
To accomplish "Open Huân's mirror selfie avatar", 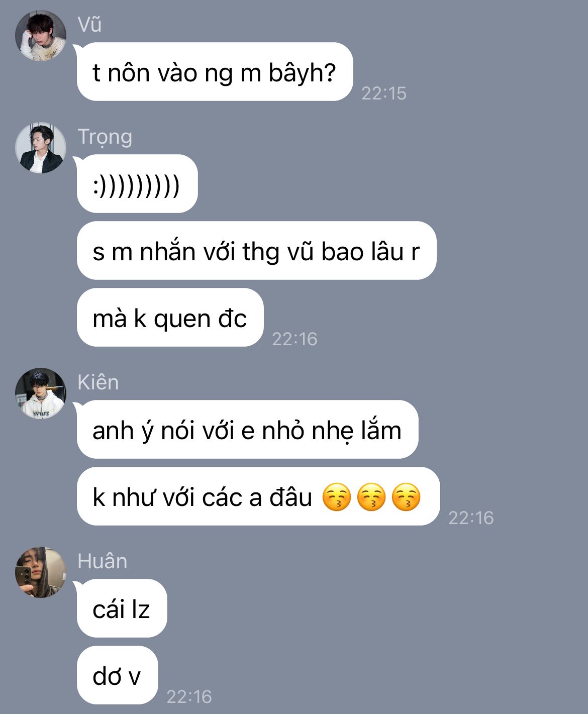I will click(x=41, y=572).
